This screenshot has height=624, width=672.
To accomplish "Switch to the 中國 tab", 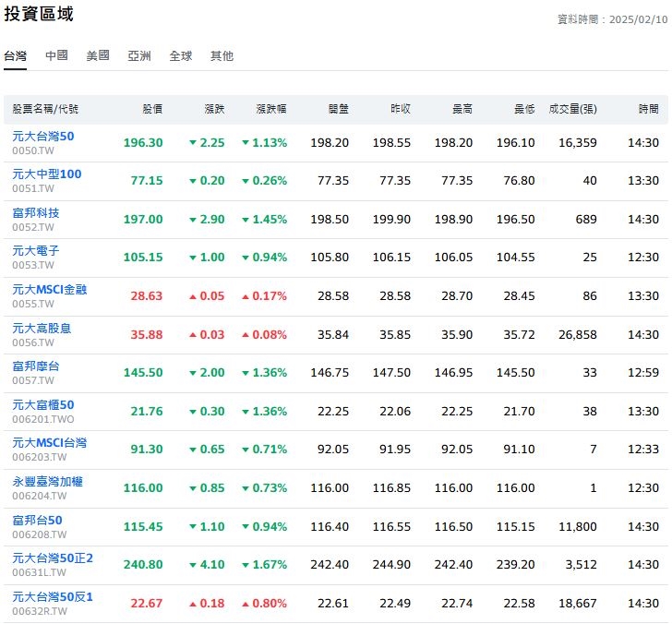I will point(56,55).
